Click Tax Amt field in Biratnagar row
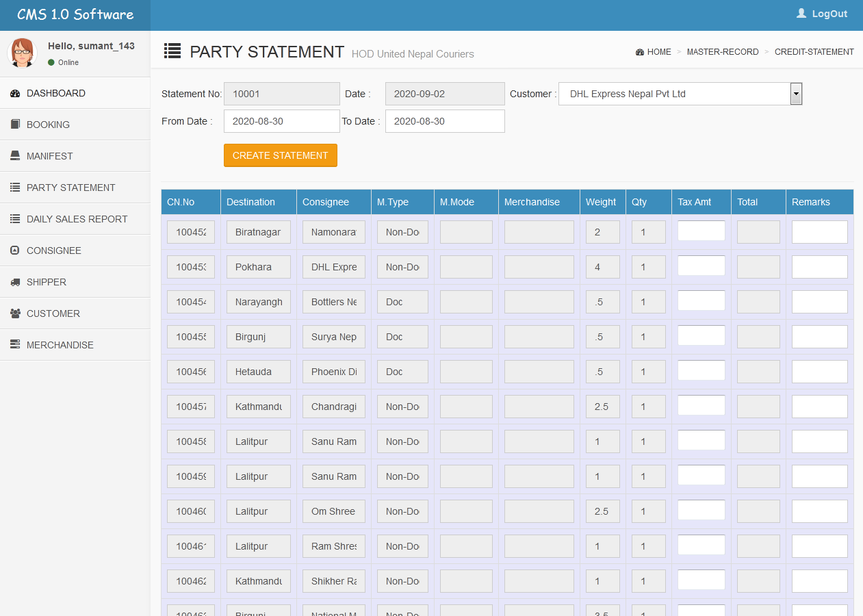The image size is (863, 616). pos(701,231)
